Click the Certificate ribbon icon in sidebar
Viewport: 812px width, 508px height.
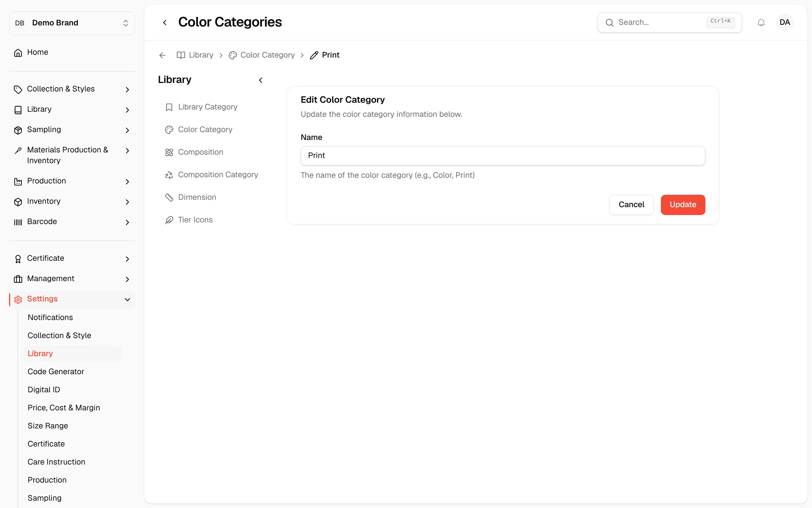[18, 259]
